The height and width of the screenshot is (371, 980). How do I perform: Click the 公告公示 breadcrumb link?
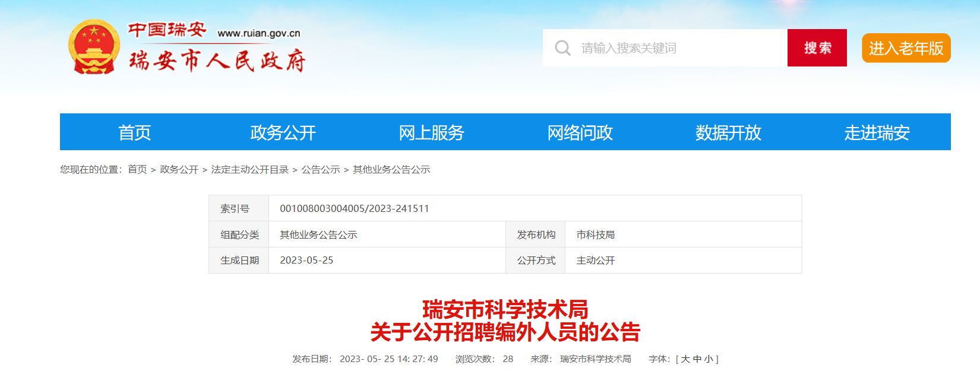pos(321,170)
